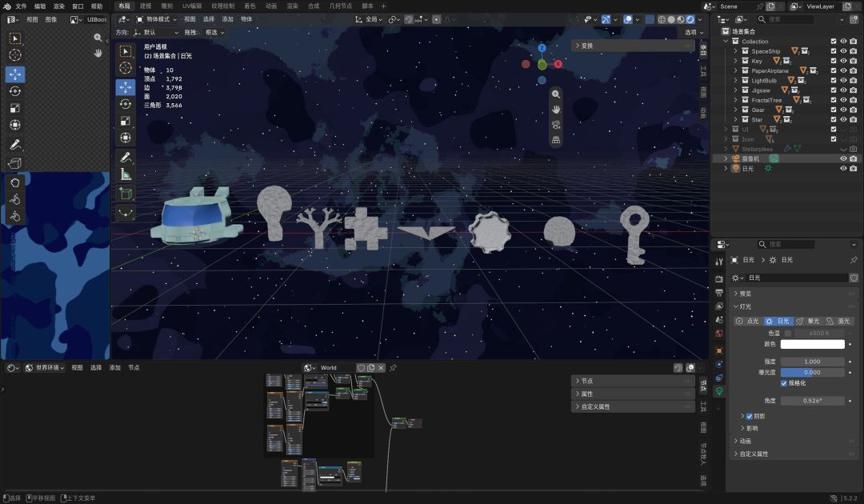Switch to the 建模 workspace tab

pyautogui.click(x=146, y=6)
